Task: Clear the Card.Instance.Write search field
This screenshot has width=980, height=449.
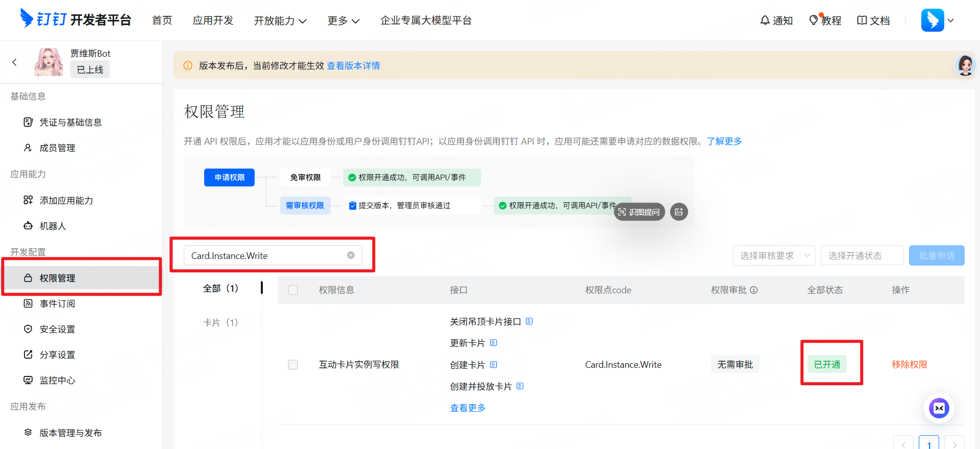Action: pyautogui.click(x=351, y=255)
